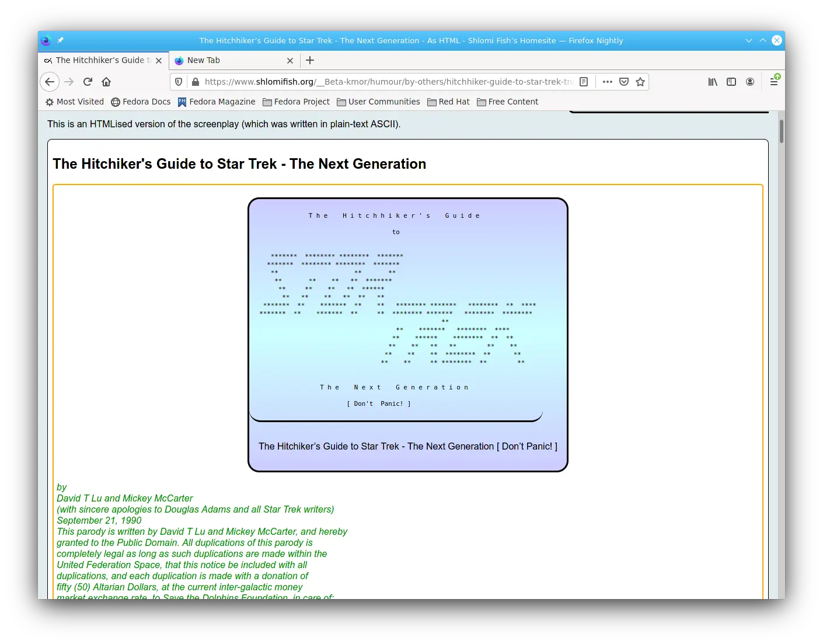Toggle reader view for this page
This screenshot has height=644, width=823.
[584, 82]
